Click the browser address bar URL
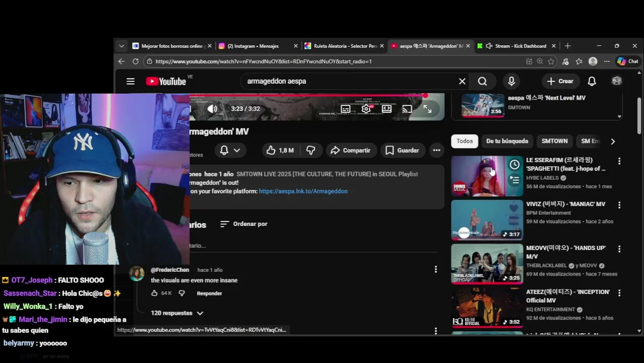The image size is (644, 363). 264,62
